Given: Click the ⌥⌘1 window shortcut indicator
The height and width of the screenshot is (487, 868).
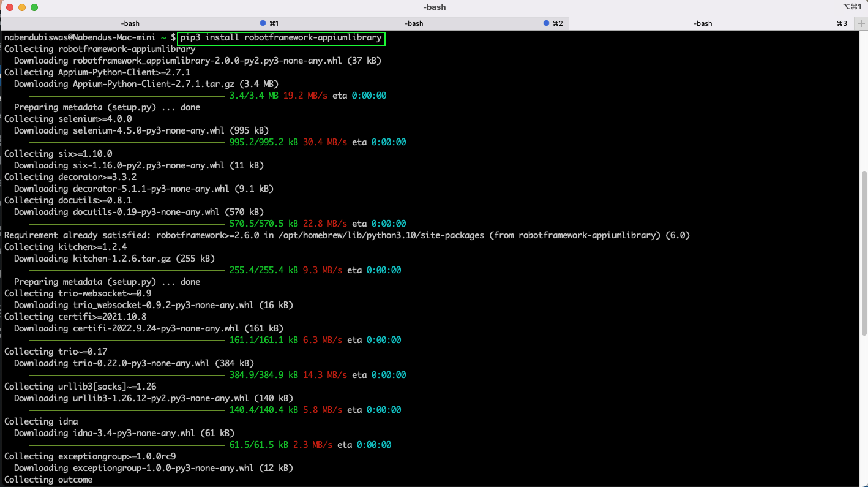Looking at the screenshot, I should pyautogui.click(x=852, y=7).
